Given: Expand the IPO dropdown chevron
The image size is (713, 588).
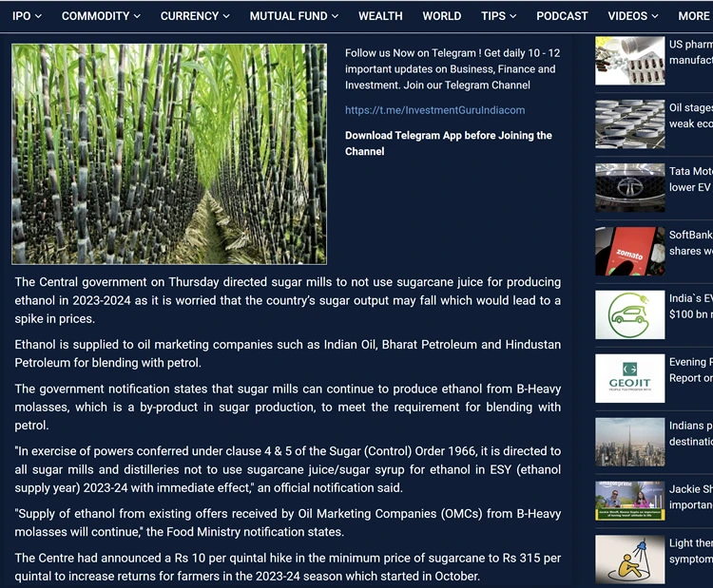Looking at the screenshot, I should tap(39, 16).
